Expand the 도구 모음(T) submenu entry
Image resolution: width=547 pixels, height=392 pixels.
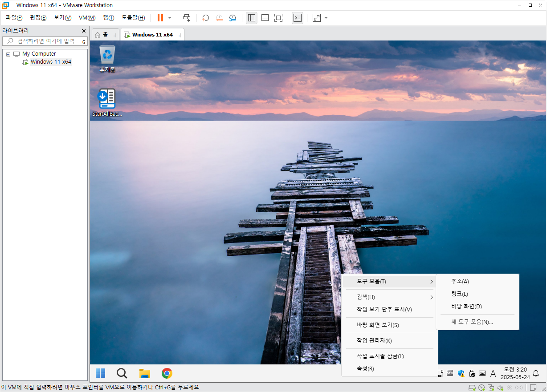[390, 282]
